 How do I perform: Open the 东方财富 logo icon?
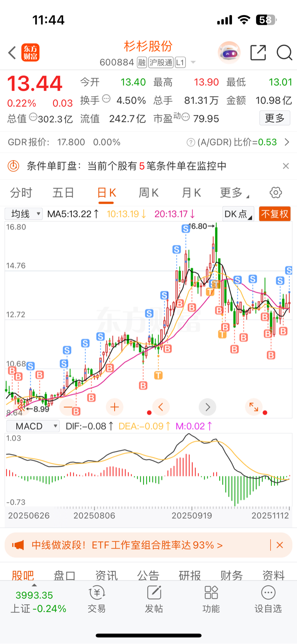pyautogui.click(x=31, y=53)
